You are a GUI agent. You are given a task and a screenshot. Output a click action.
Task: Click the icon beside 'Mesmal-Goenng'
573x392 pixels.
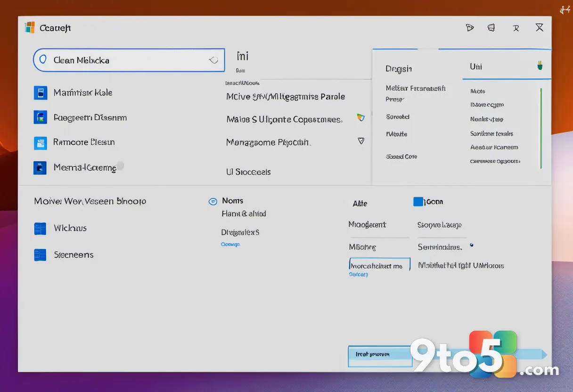[40, 168]
